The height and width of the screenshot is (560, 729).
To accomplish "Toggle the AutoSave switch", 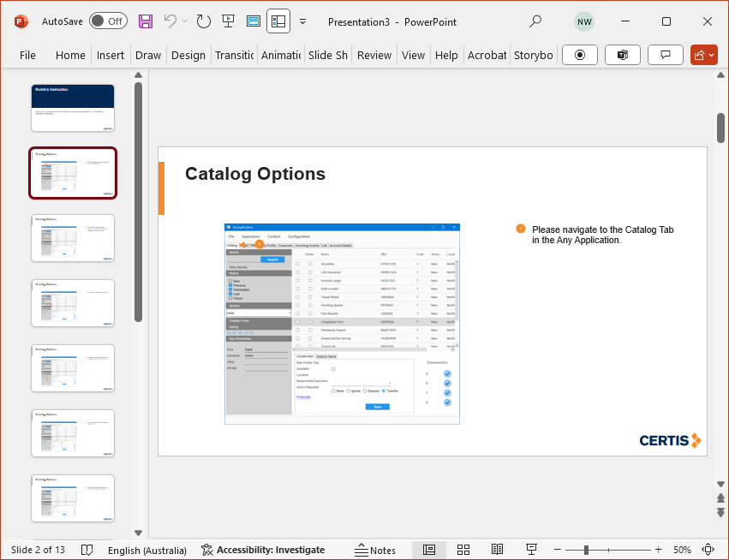I will point(108,21).
